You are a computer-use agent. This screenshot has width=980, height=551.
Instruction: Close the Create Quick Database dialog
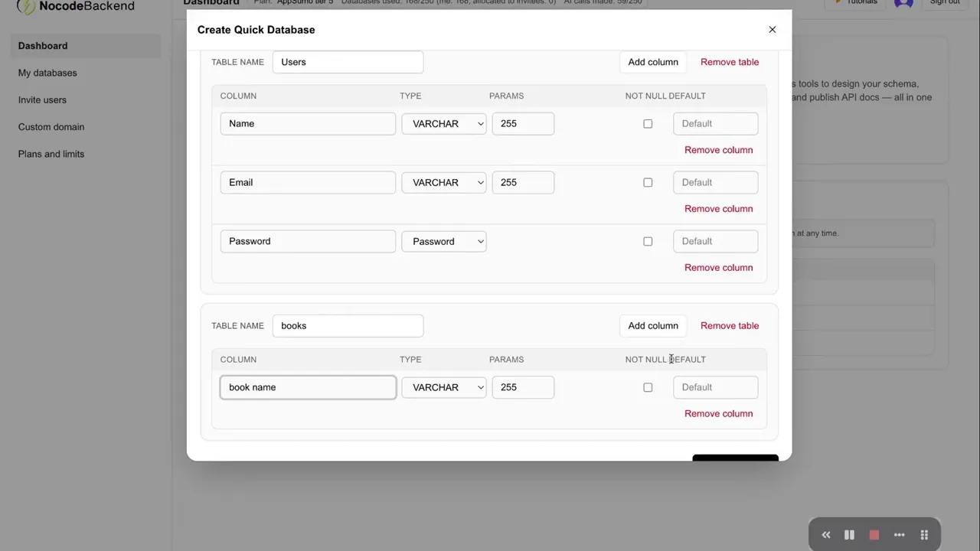click(772, 30)
